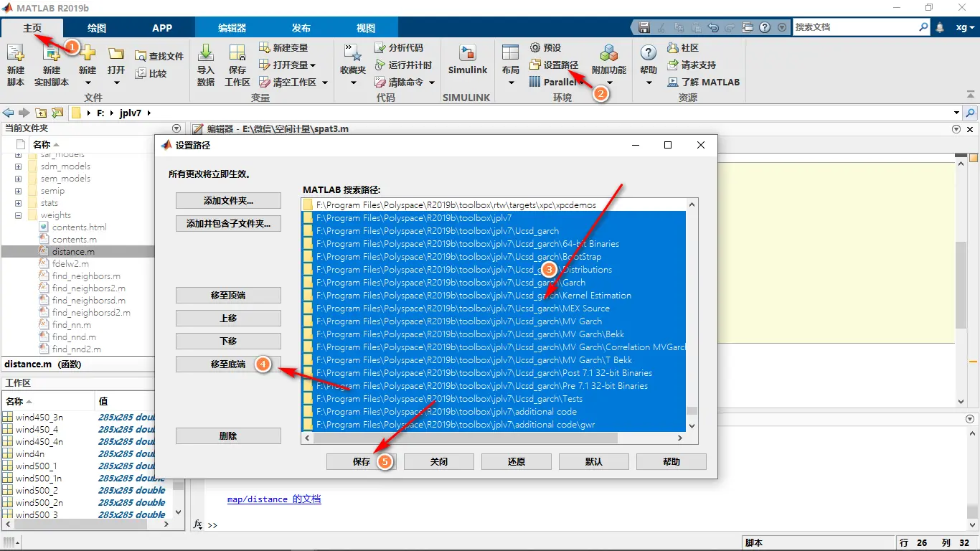
Task: Collapse the weights folder
Action: coord(18,215)
